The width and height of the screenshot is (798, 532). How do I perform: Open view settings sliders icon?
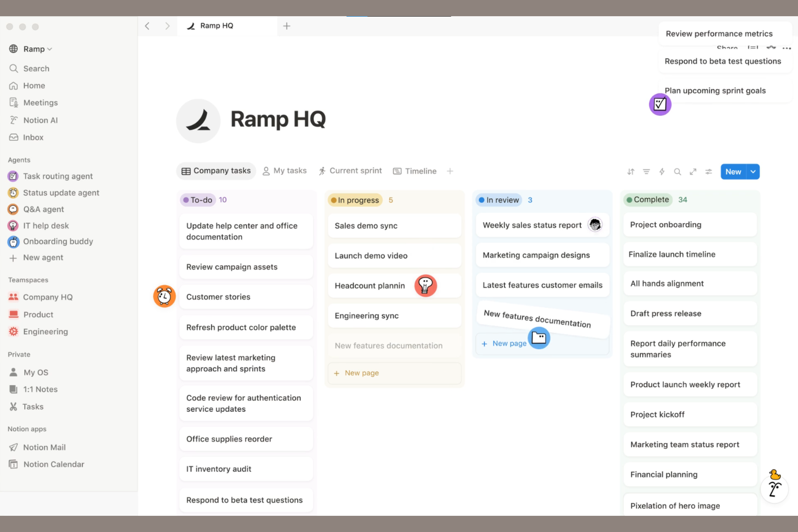coord(709,172)
